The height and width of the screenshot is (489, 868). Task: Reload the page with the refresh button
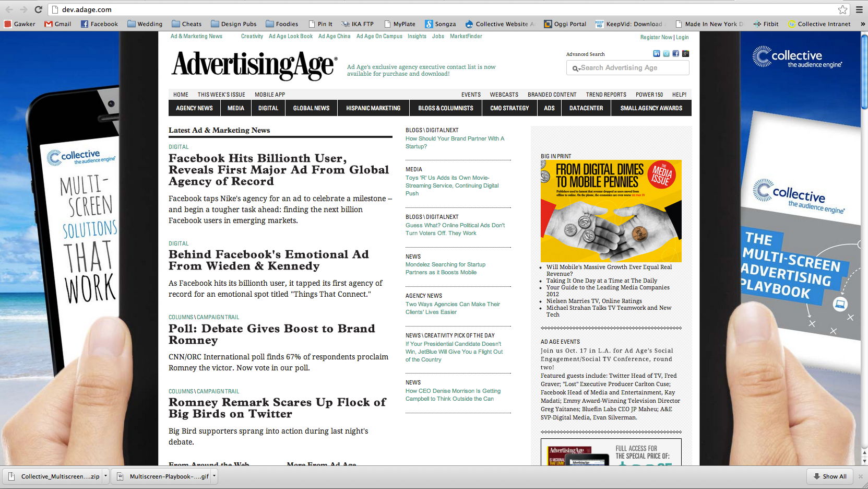(38, 9)
